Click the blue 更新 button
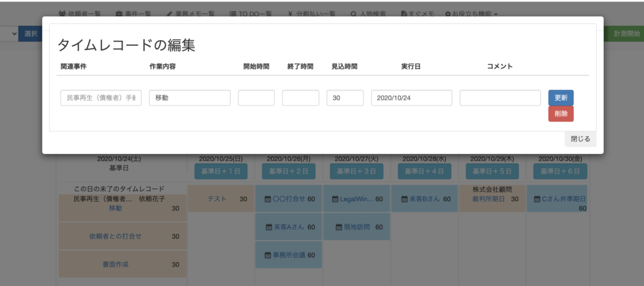Image resolution: width=644 pixels, height=286 pixels. [560, 98]
